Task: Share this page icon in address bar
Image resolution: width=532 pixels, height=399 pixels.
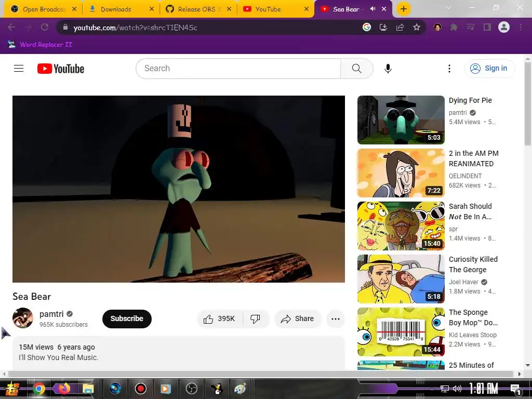Action: pos(400,27)
